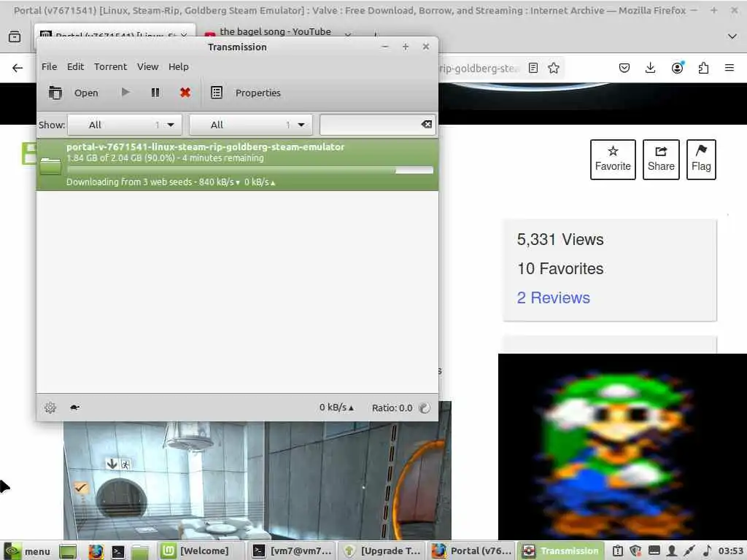Click the Ratio: 0.0 status text

click(x=392, y=408)
